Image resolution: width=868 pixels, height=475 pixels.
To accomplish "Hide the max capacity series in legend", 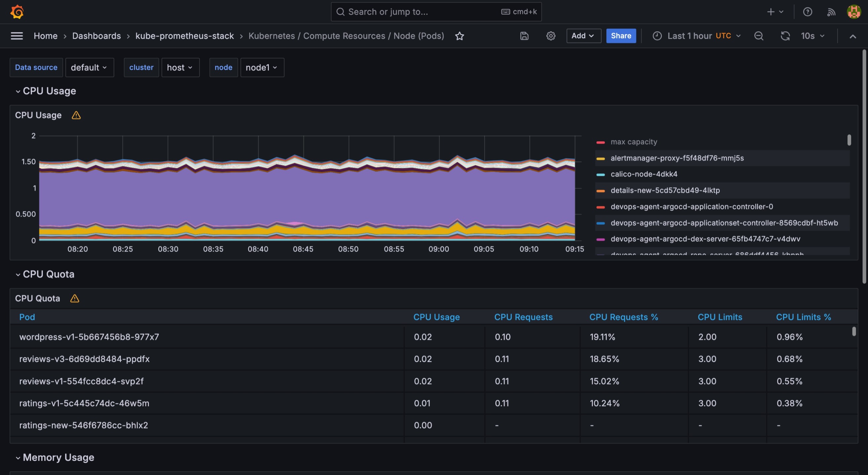I will (x=633, y=142).
